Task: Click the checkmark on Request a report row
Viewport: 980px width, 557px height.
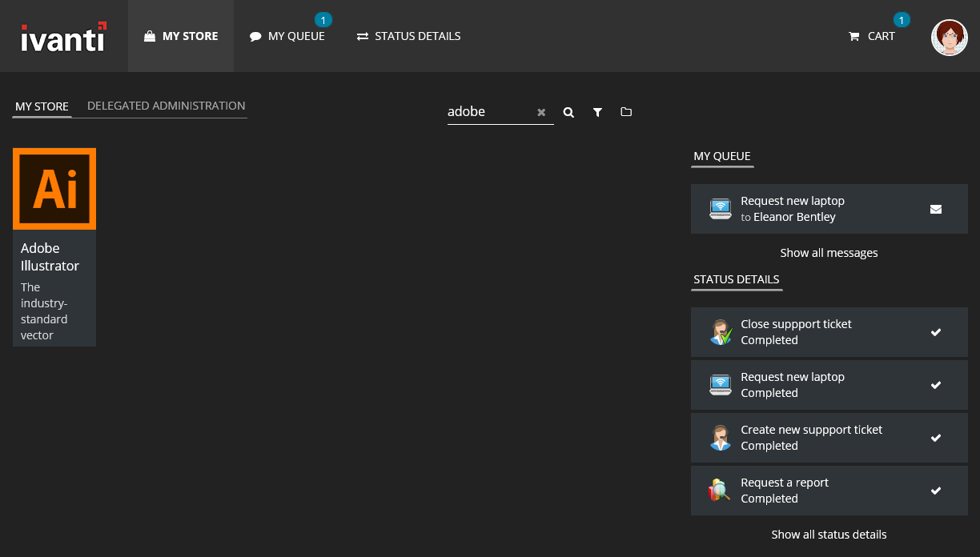Action: tap(936, 491)
